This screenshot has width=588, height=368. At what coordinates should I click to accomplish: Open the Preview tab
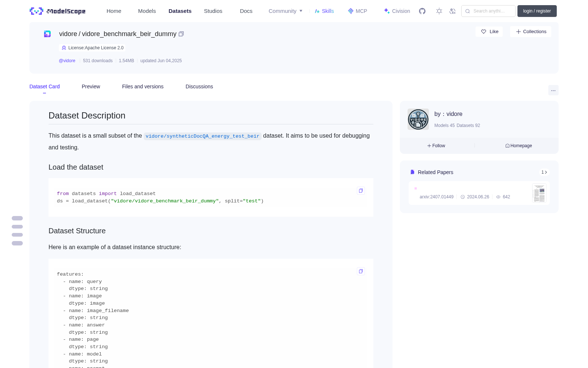click(91, 86)
